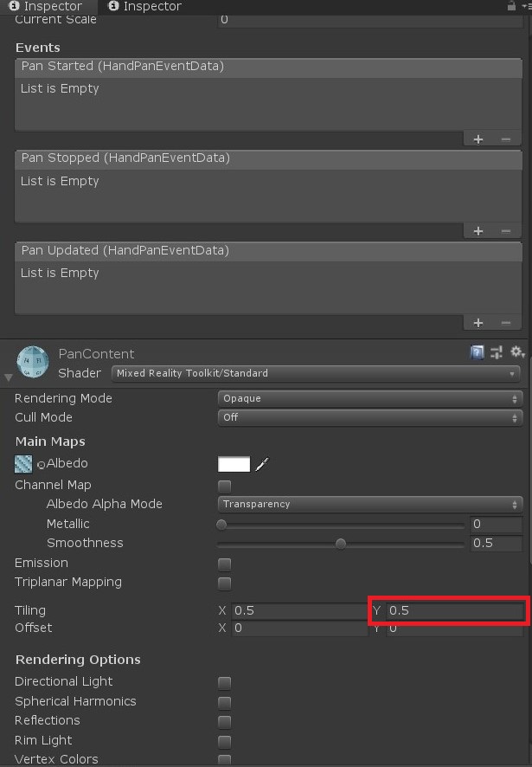The height and width of the screenshot is (767, 532).
Task: Select the Albedo texture thumbnail
Action: click(23, 464)
